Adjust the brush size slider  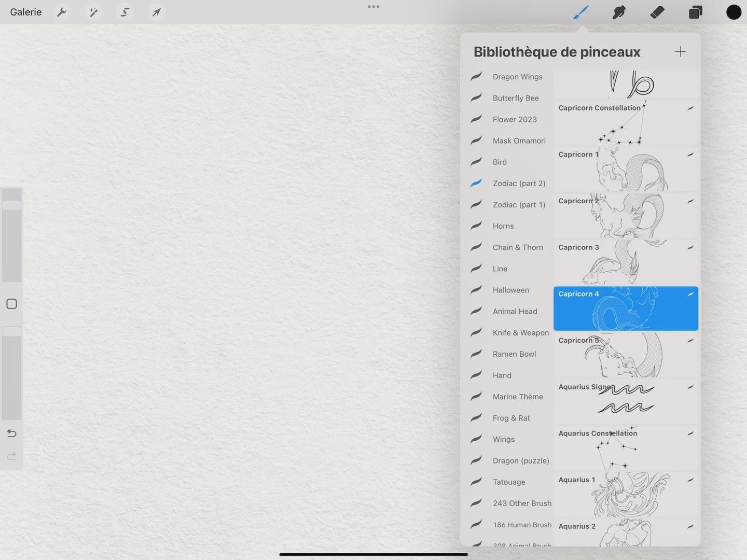coord(11,206)
